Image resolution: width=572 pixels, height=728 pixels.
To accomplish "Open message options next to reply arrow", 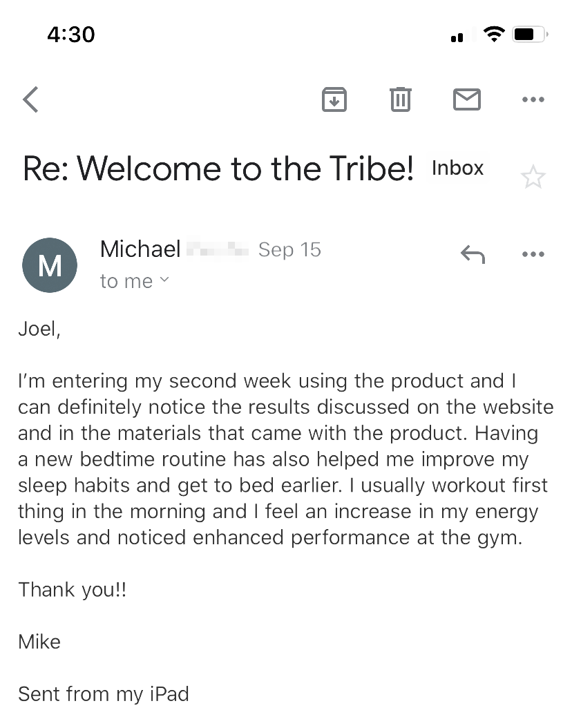I will (x=533, y=254).
